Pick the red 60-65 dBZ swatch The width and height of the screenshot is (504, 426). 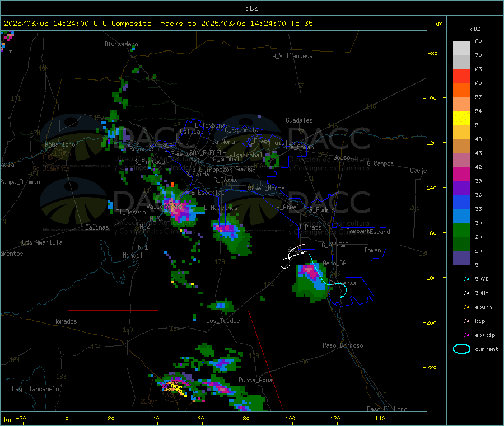tap(461, 76)
